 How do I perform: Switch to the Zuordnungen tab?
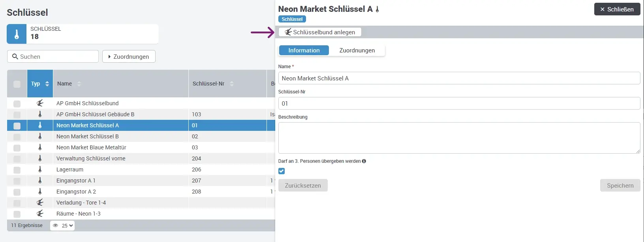pyautogui.click(x=357, y=50)
